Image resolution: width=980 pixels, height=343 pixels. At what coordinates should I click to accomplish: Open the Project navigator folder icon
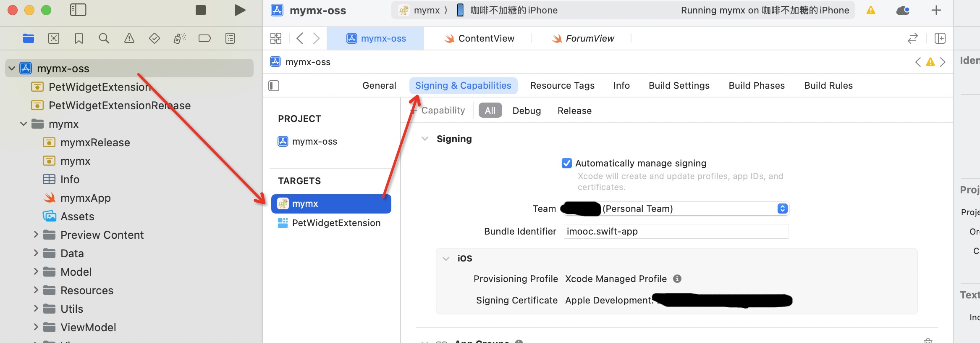29,38
